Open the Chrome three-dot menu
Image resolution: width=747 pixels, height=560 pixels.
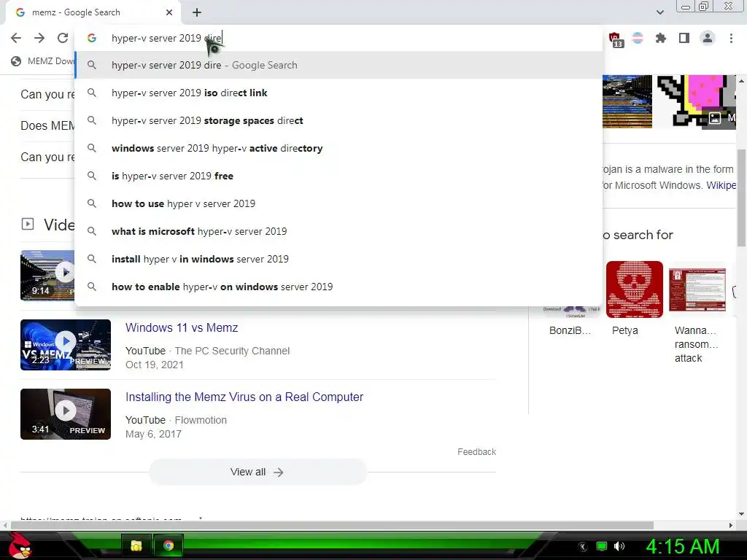731,38
